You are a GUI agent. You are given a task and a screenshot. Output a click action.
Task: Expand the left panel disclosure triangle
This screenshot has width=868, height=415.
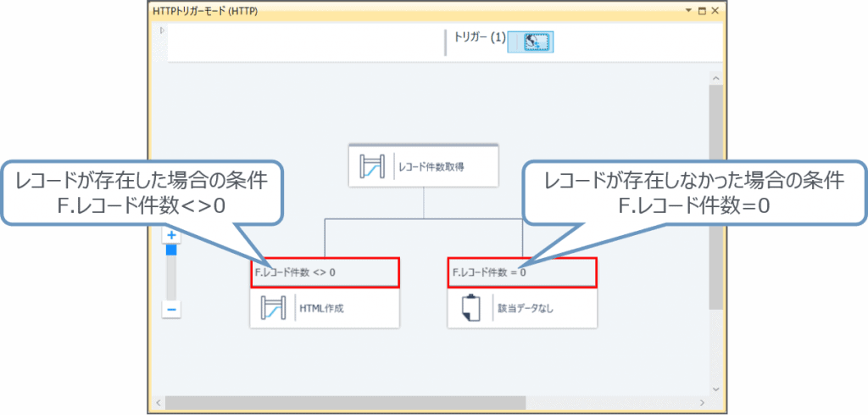click(x=161, y=31)
